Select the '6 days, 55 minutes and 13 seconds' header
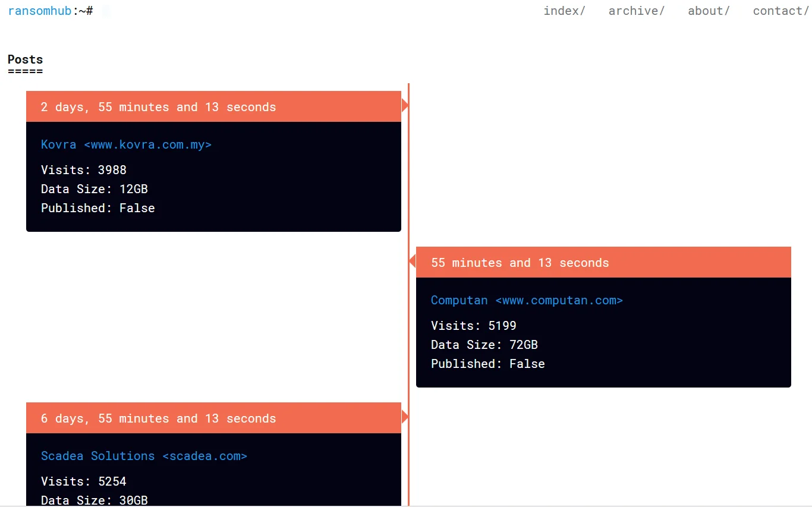This screenshot has width=812, height=507. pyautogui.click(x=213, y=418)
